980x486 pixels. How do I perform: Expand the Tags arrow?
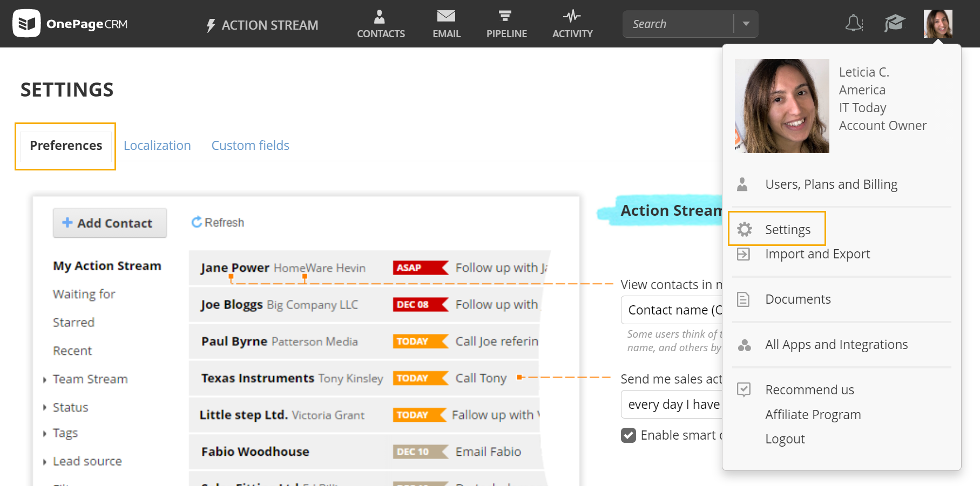point(45,434)
